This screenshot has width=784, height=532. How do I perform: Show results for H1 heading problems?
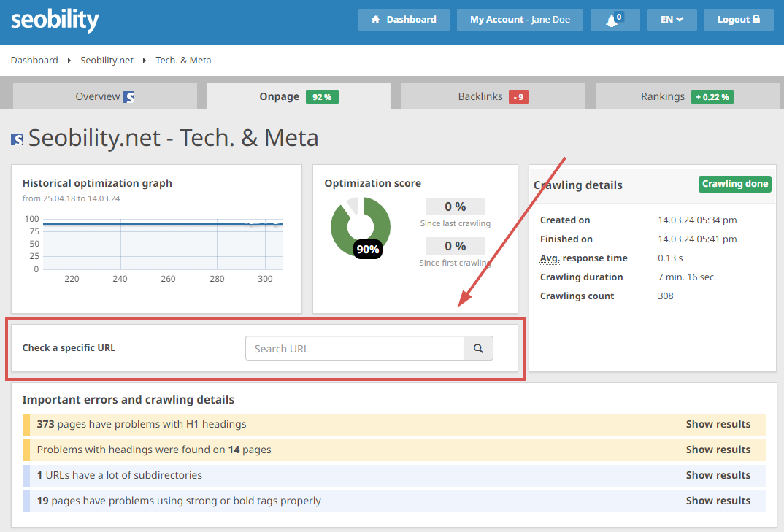718,424
